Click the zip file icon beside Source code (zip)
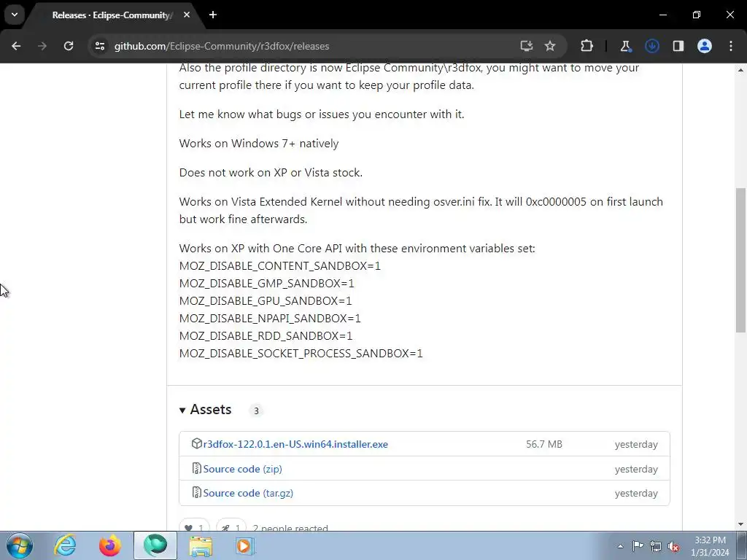The width and height of the screenshot is (747, 560). click(196, 469)
